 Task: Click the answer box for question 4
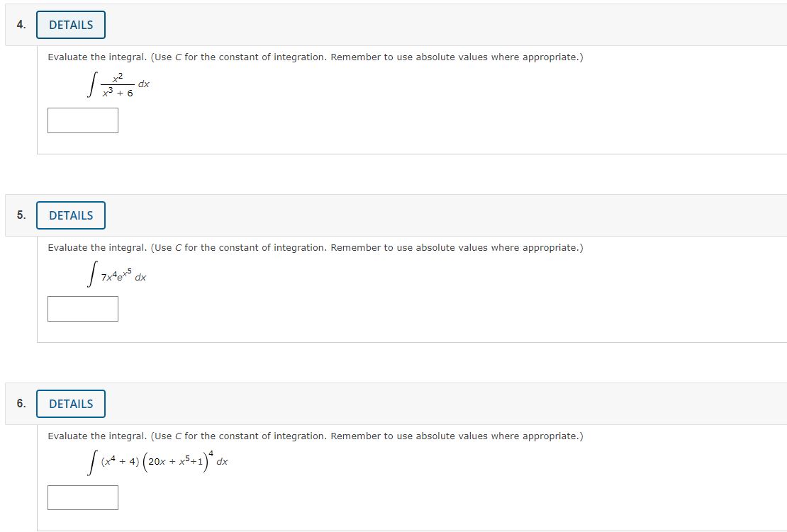[83, 120]
